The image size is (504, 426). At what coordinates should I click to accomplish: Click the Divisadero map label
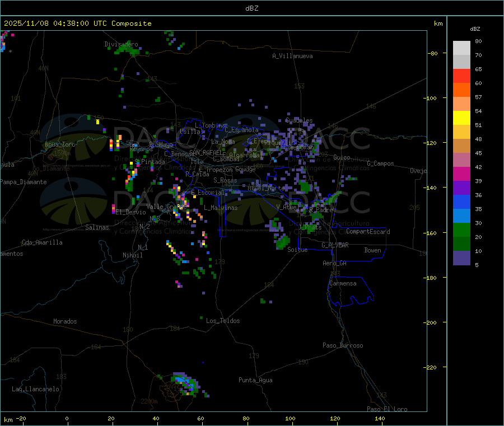click(x=121, y=44)
